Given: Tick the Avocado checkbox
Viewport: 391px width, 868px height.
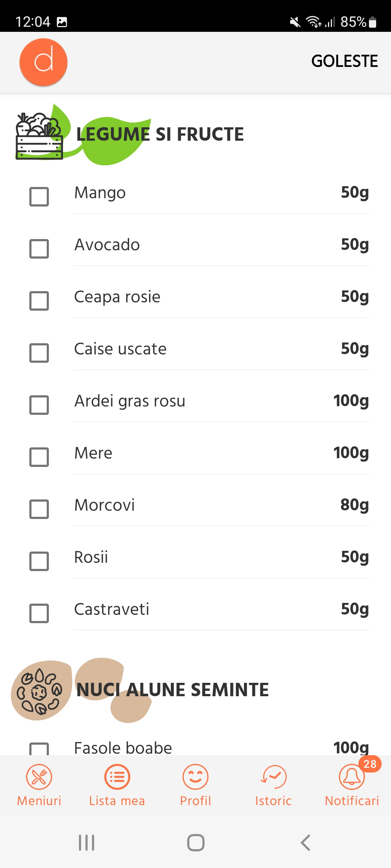Looking at the screenshot, I should [39, 249].
